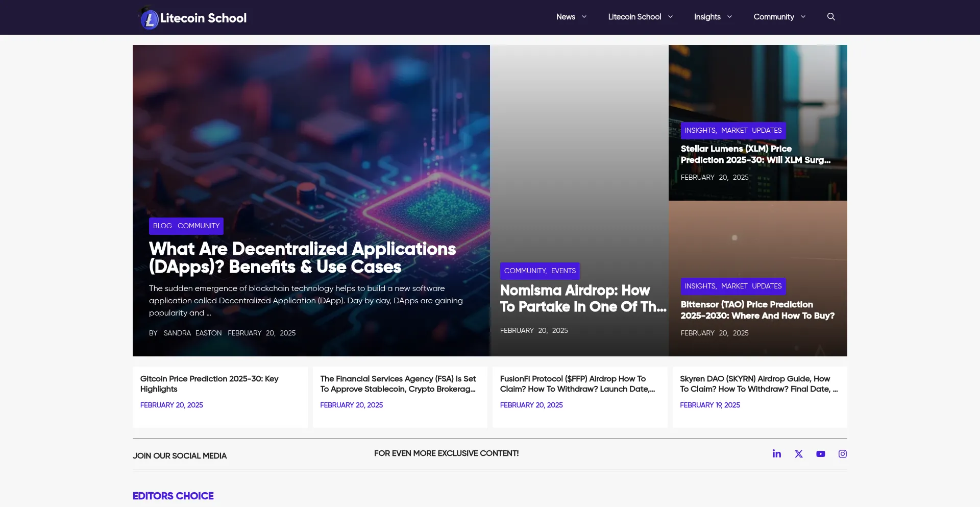Click FEBRUARY 20, 2025 under Gitcoin article

click(171, 405)
